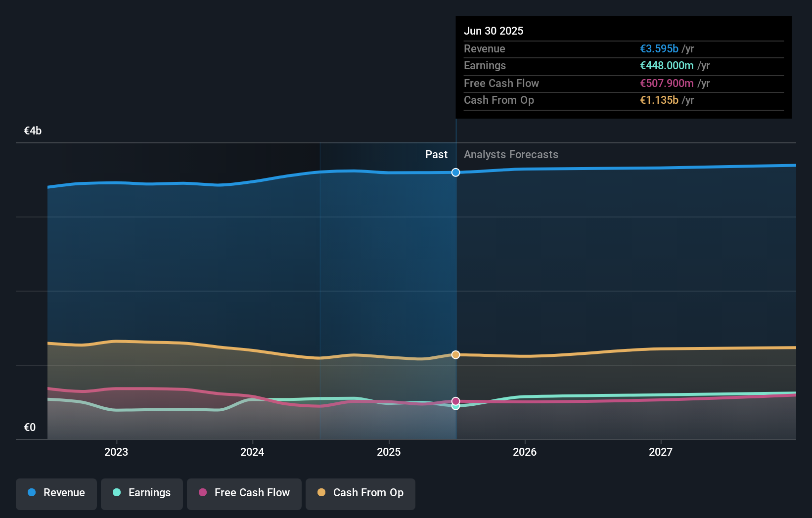Viewport: 812px width, 518px height.
Task: Toggle the Revenue legend button
Action: [56, 493]
